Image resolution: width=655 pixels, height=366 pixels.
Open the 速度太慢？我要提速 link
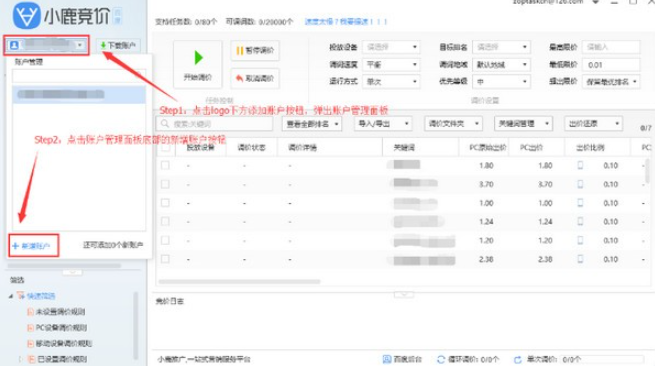tap(346, 21)
